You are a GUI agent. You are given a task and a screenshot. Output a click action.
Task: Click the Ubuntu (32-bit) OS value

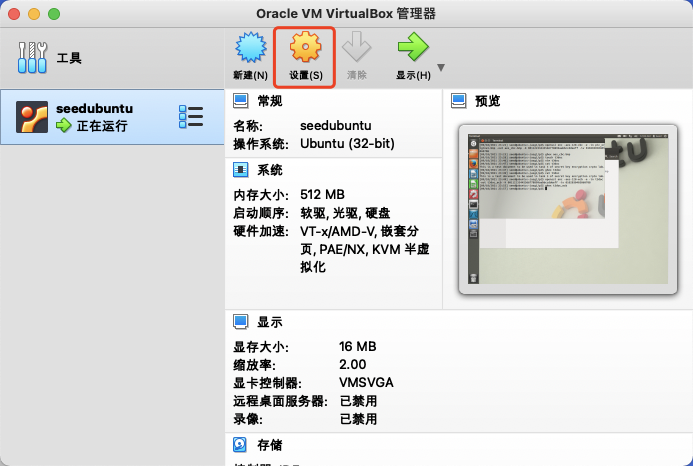point(347,144)
